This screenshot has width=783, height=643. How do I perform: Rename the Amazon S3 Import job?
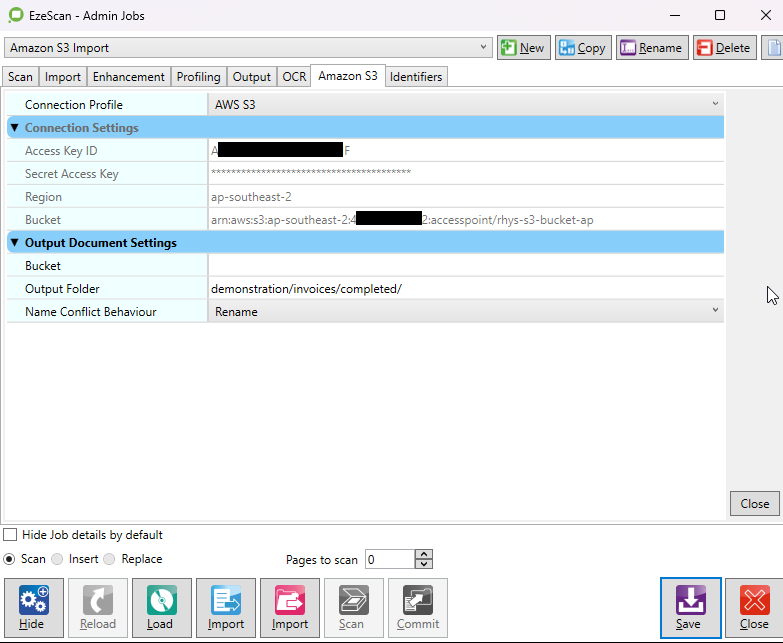[652, 48]
